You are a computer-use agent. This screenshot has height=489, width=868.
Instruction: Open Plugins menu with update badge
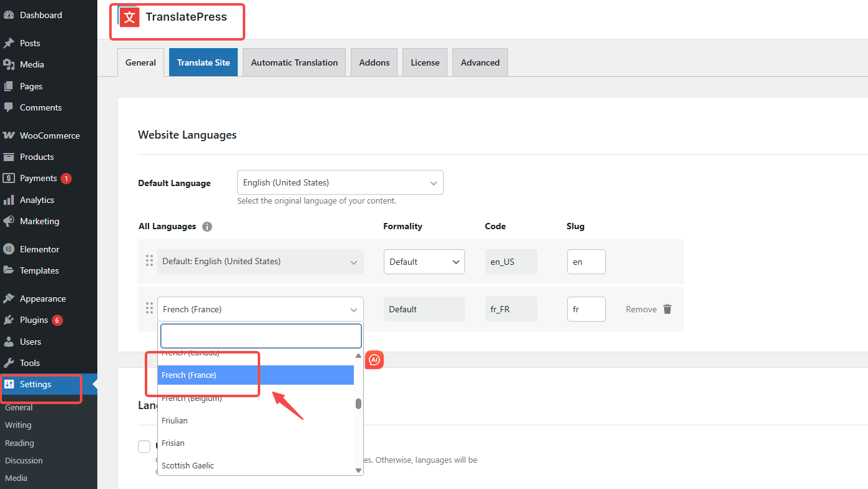pyautogui.click(x=34, y=320)
